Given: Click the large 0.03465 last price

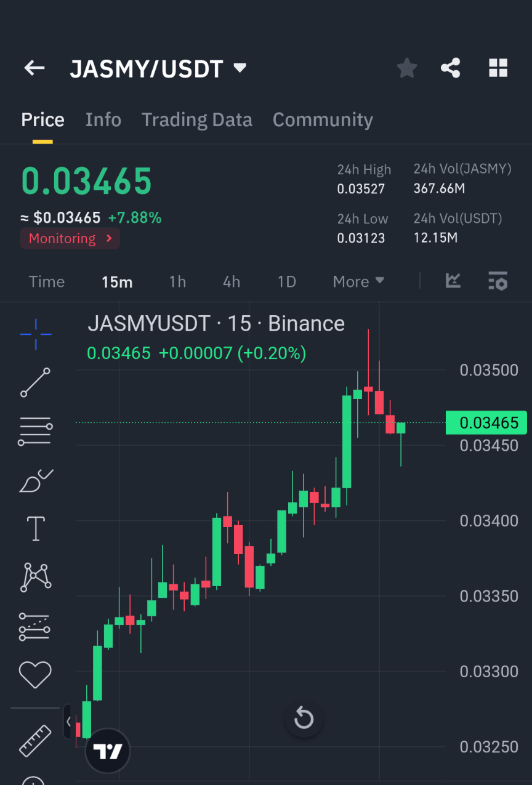Looking at the screenshot, I should coord(87,181).
